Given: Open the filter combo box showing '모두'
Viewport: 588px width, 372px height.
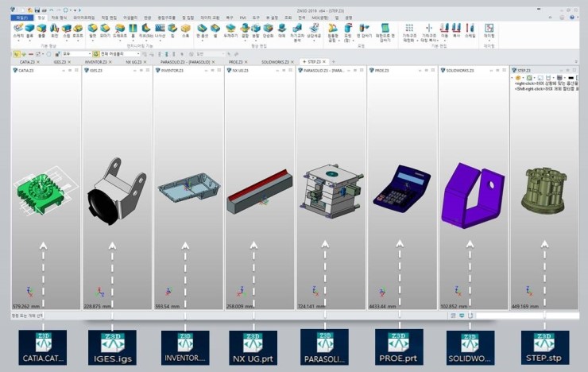Looking at the screenshot, I should (x=76, y=54).
